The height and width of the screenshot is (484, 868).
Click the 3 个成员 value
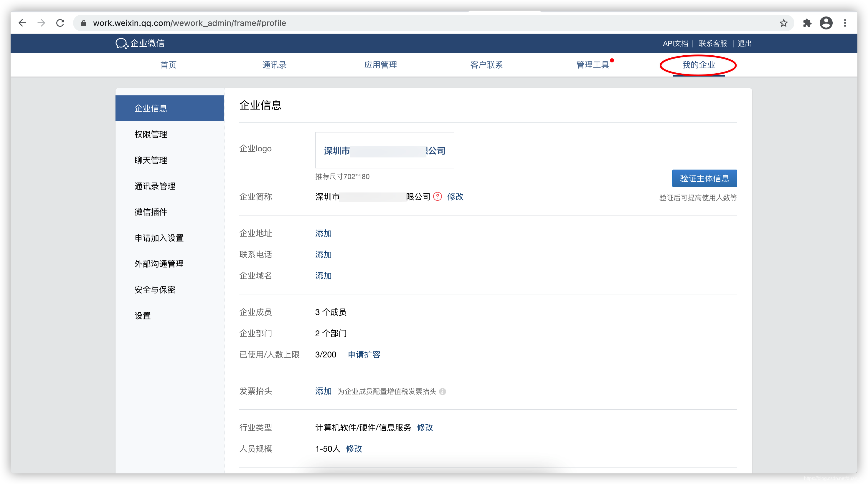coord(331,312)
